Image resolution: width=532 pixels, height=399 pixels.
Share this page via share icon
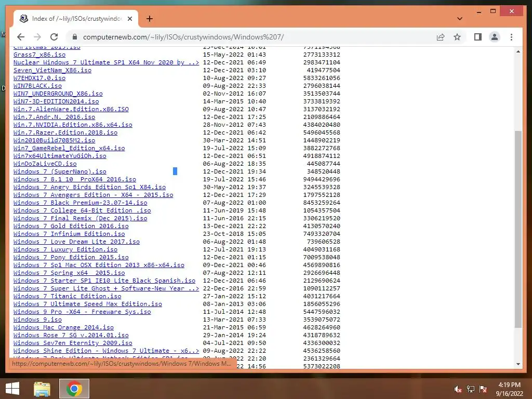441,37
